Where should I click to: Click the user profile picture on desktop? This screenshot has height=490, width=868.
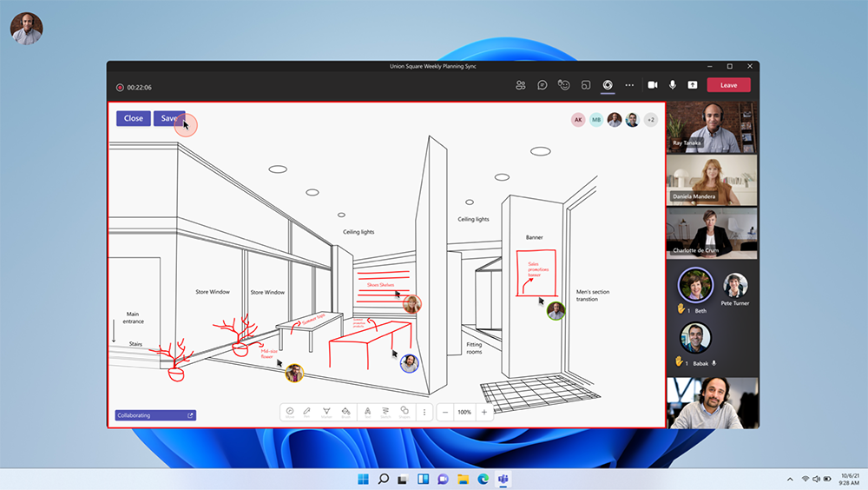[26, 29]
